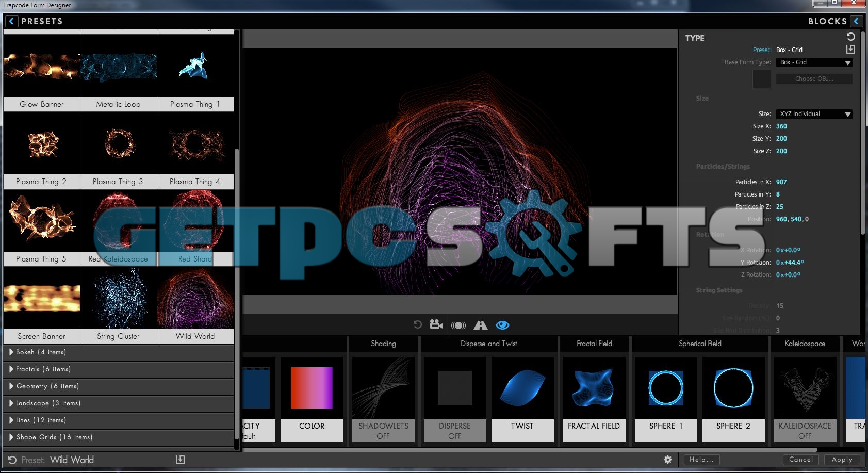Click the Choose OBJ button
The width and height of the screenshot is (868, 473).
(814, 79)
